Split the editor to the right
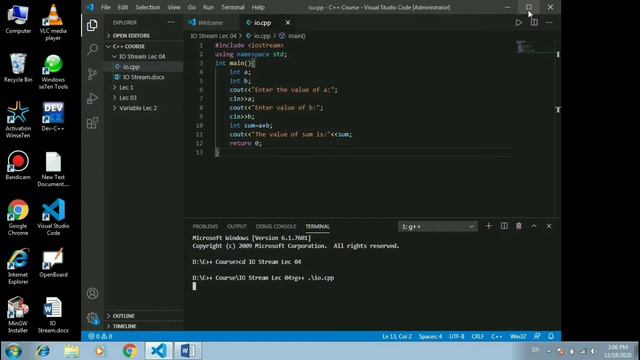The image size is (640, 360). [534, 22]
